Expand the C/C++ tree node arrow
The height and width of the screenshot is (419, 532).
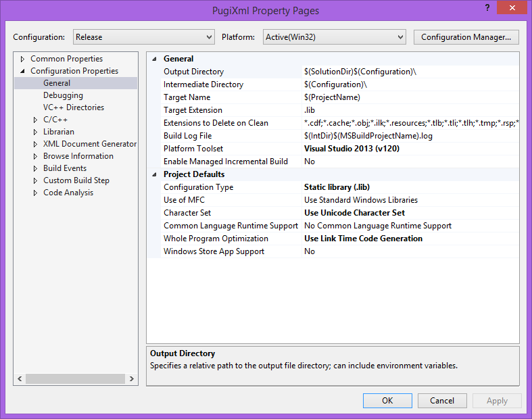pyautogui.click(x=35, y=120)
